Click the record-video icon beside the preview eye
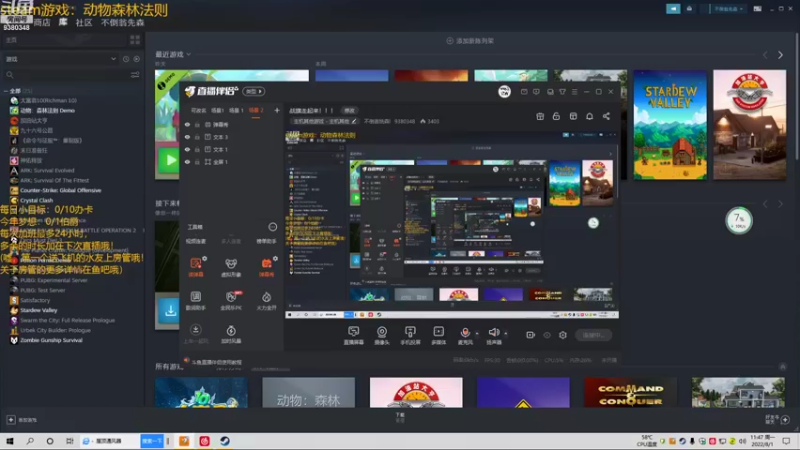 click(530, 335)
